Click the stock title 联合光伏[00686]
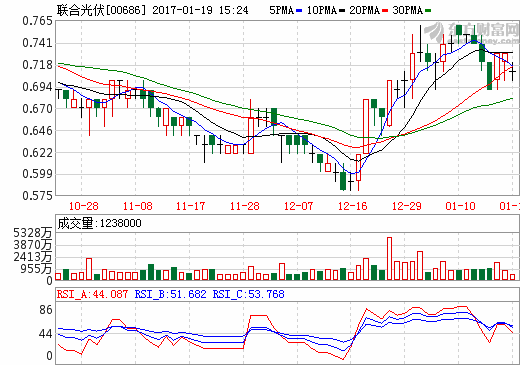 point(101,10)
